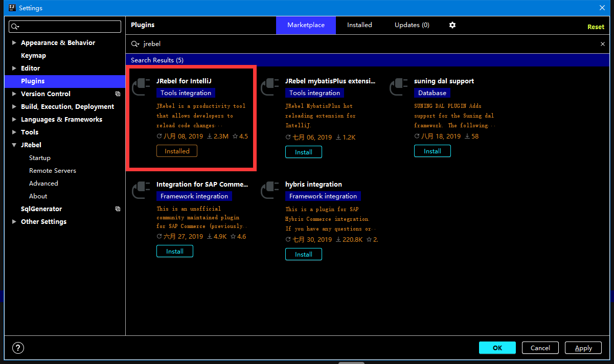Viewport: 614px width, 364px height.
Task: Focus the settings search input field
Action: [x=65, y=27]
